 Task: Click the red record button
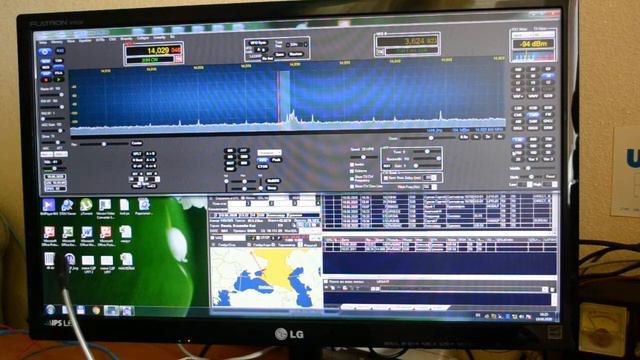coord(46,80)
